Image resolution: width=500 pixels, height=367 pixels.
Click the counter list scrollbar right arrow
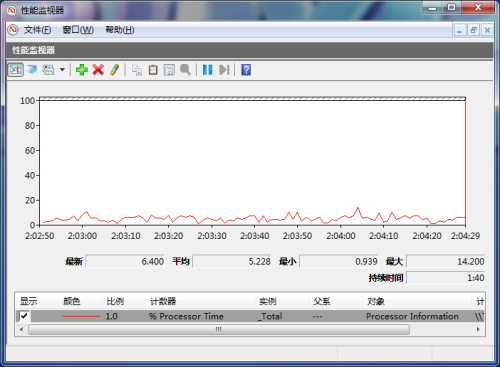point(478,329)
